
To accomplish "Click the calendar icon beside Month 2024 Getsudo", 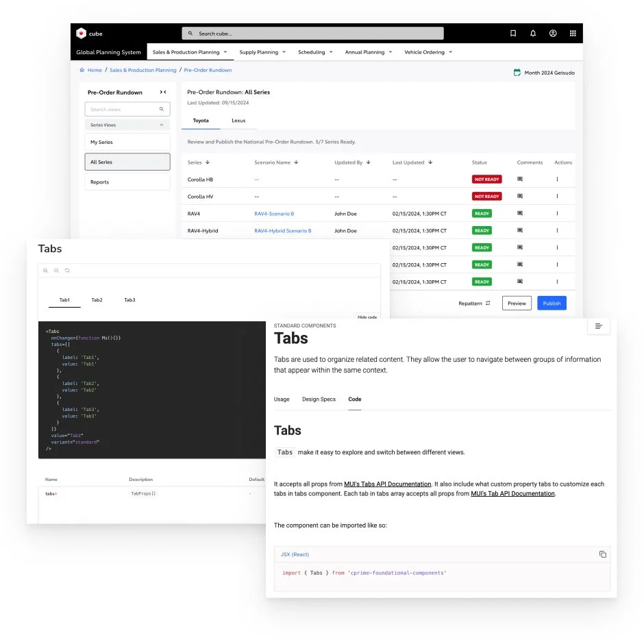I will (x=517, y=73).
